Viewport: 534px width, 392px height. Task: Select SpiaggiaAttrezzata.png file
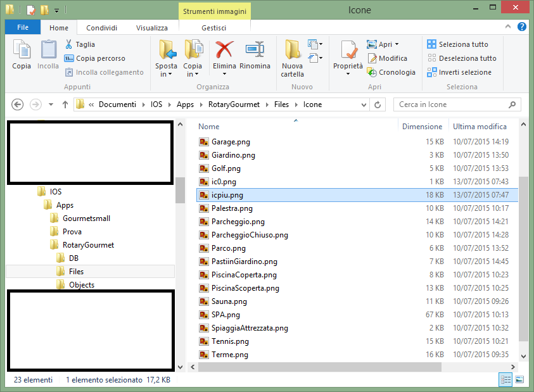[x=357, y=328]
